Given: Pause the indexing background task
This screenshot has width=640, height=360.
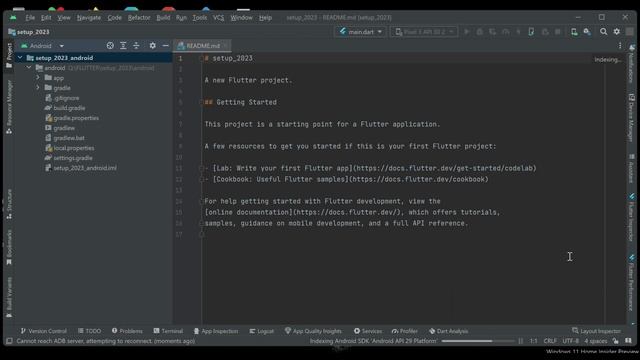Looking at the screenshot, I should [521, 341].
